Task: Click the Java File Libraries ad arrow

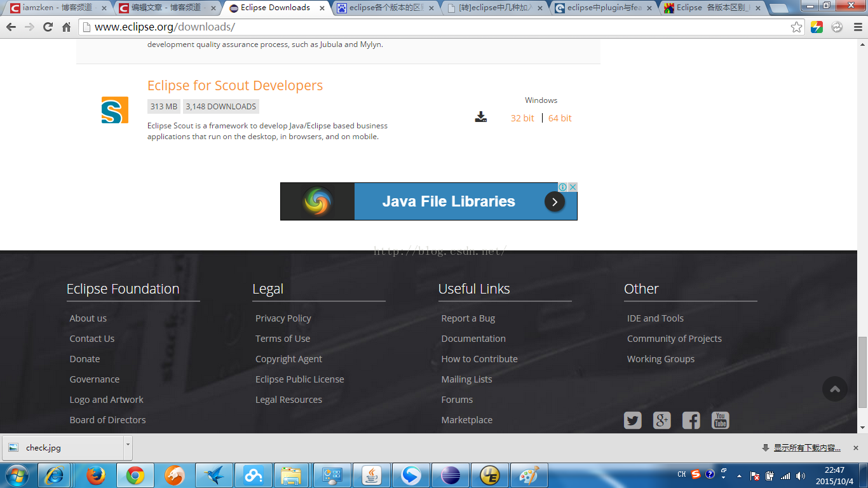Action: [554, 201]
